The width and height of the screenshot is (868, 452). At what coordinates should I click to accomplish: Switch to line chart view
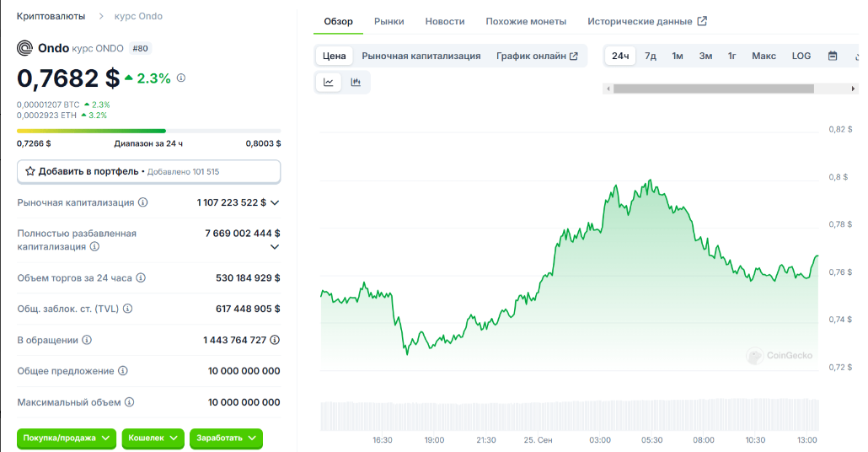329,82
